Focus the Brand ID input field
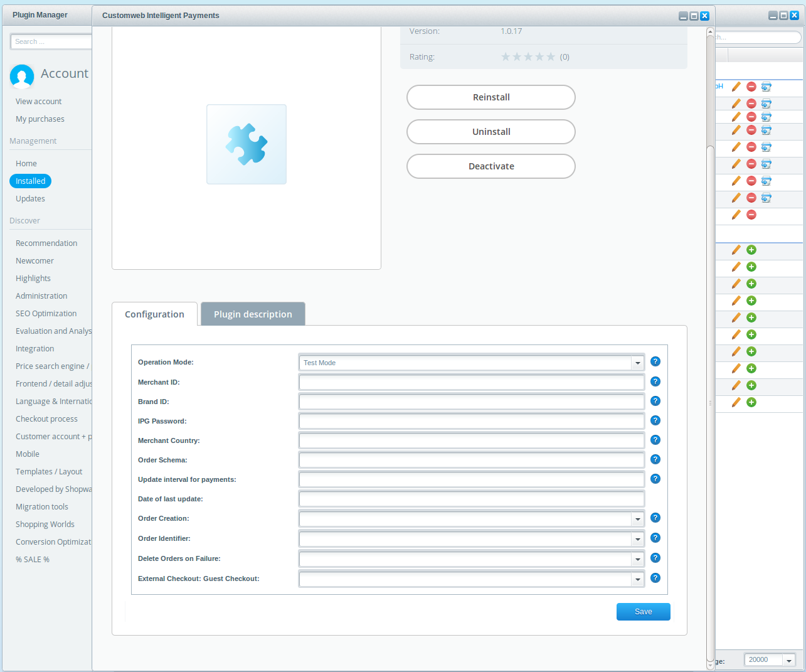This screenshot has height=672, width=806. pos(472,402)
